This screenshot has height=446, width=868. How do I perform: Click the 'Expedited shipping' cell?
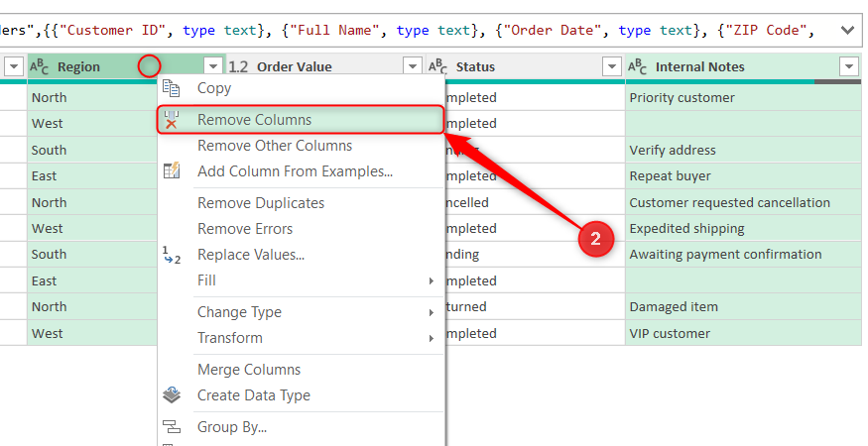pos(743,229)
